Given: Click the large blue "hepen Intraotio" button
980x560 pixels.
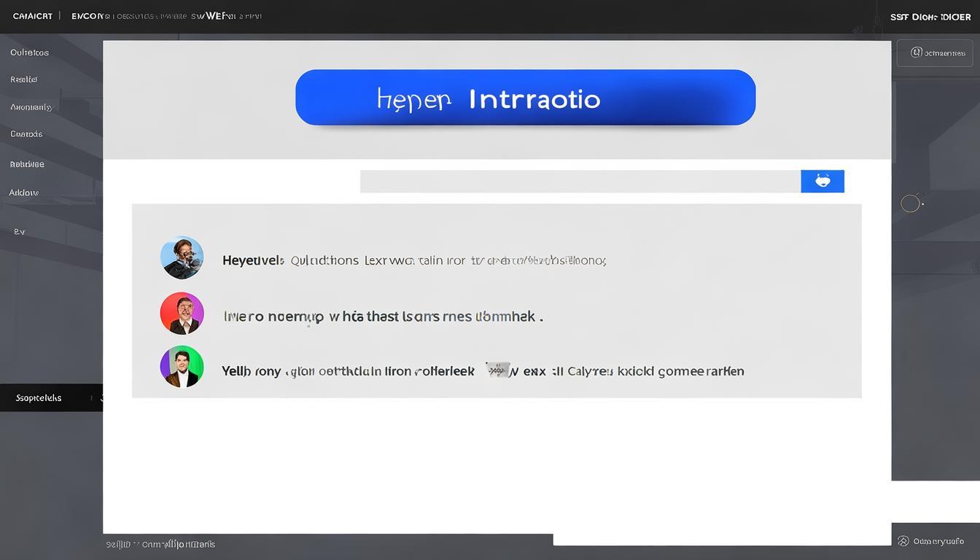Looking at the screenshot, I should (x=525, y=98).
